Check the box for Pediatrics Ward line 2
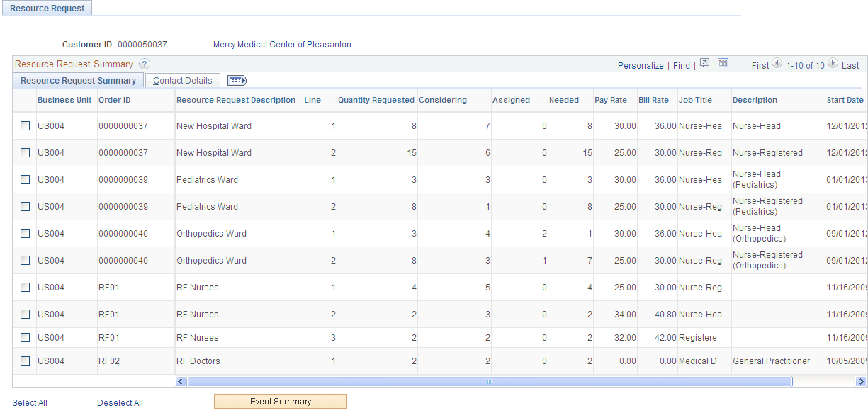Screen dimensions: 868x413 [25, 206]
